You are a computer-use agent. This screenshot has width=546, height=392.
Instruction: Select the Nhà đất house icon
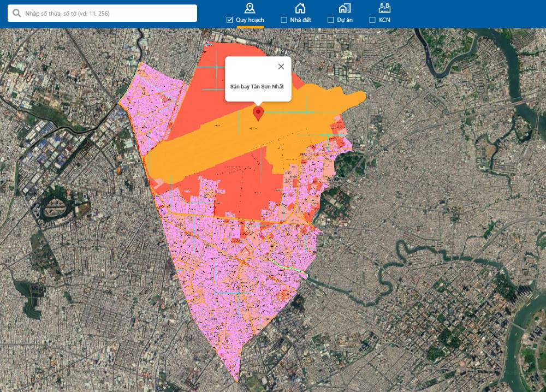point(300,8)
